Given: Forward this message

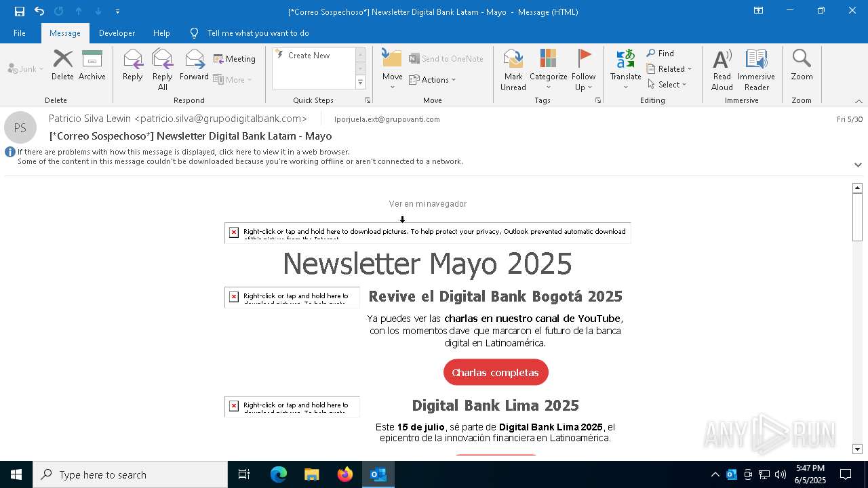Looking at the screenshot, I should pyautogui.click(x=194, y=65).
